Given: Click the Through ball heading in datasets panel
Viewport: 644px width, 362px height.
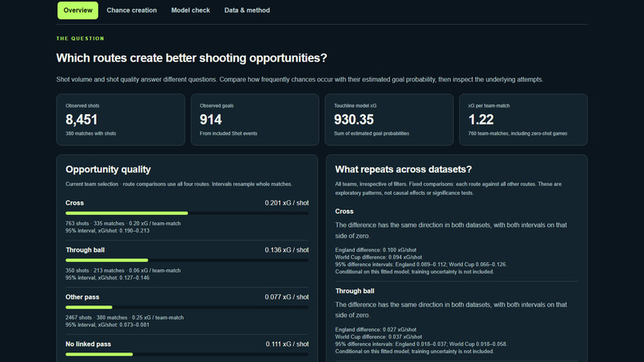Looking at the screenshot, I should (x=355, y=291).
